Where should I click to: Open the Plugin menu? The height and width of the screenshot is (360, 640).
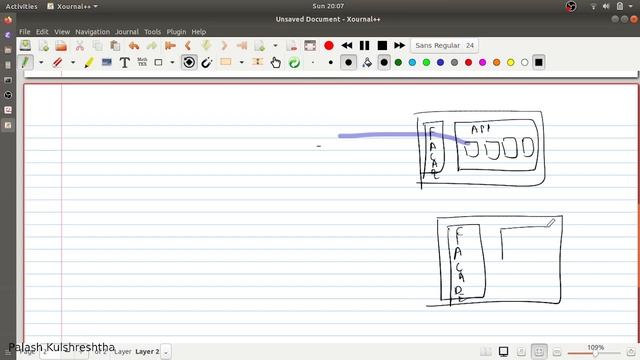point(176,31)
